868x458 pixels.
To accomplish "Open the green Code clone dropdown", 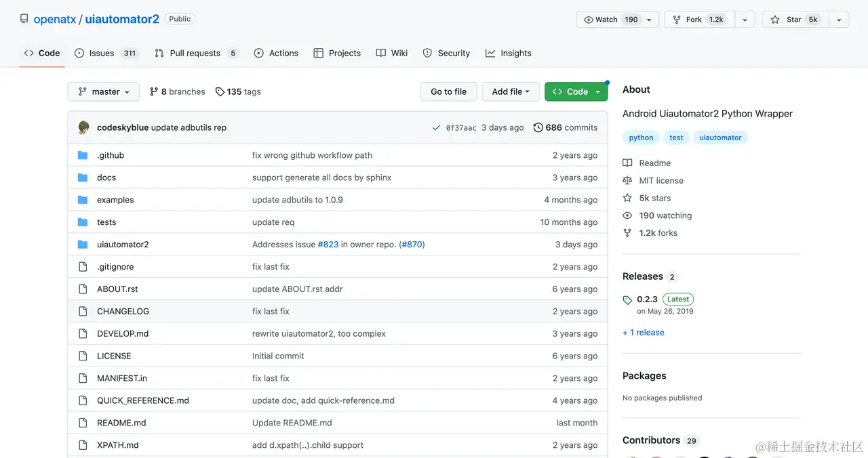I will 576,91.
